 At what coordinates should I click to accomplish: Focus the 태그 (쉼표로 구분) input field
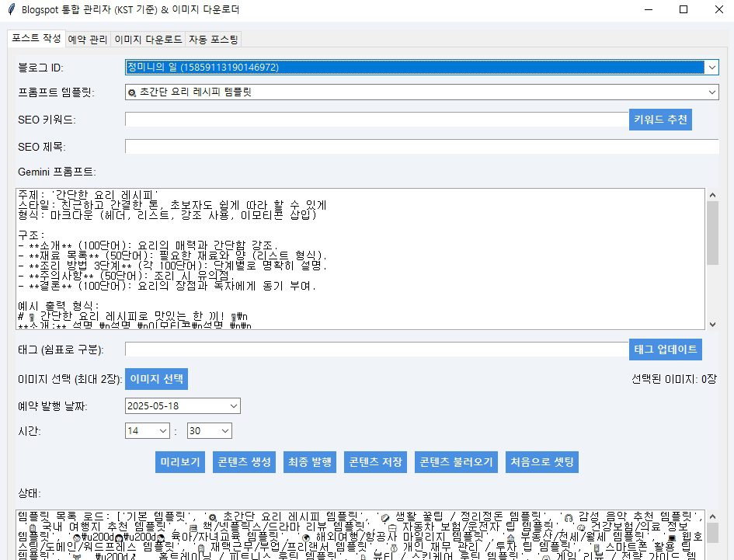click(x=377, y=350)
